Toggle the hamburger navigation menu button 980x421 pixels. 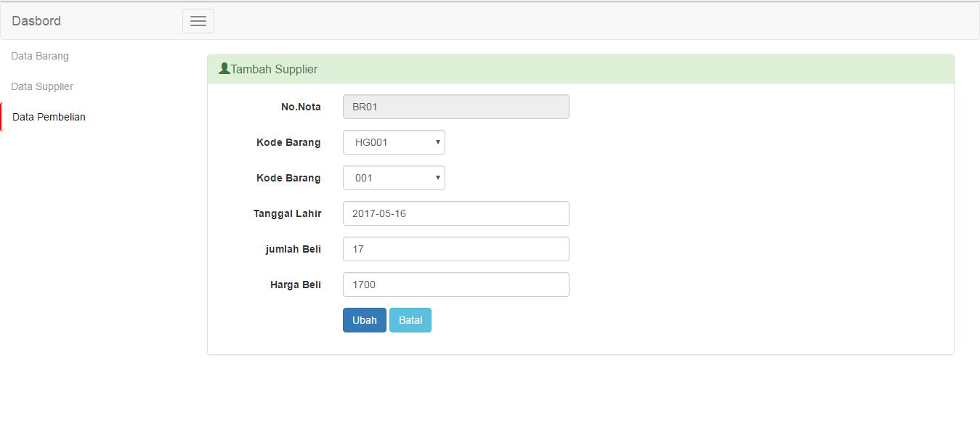pyautogui.click(x=198, y=21)
